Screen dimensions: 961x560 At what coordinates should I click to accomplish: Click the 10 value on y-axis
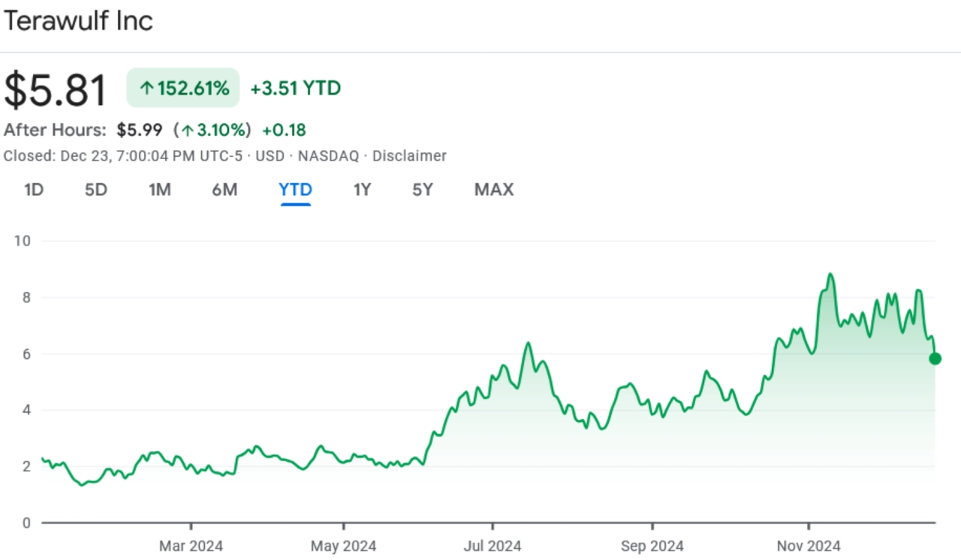point(22,241)
